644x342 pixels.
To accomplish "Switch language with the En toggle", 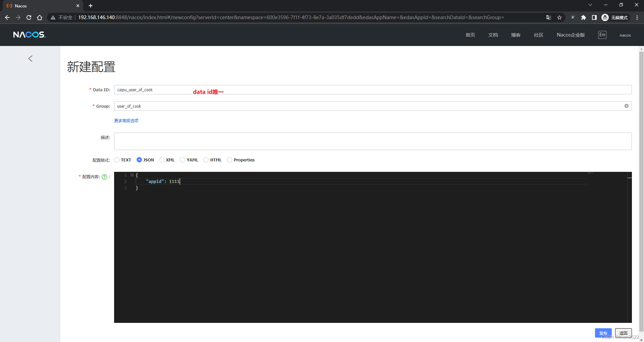I will point(602,35).
